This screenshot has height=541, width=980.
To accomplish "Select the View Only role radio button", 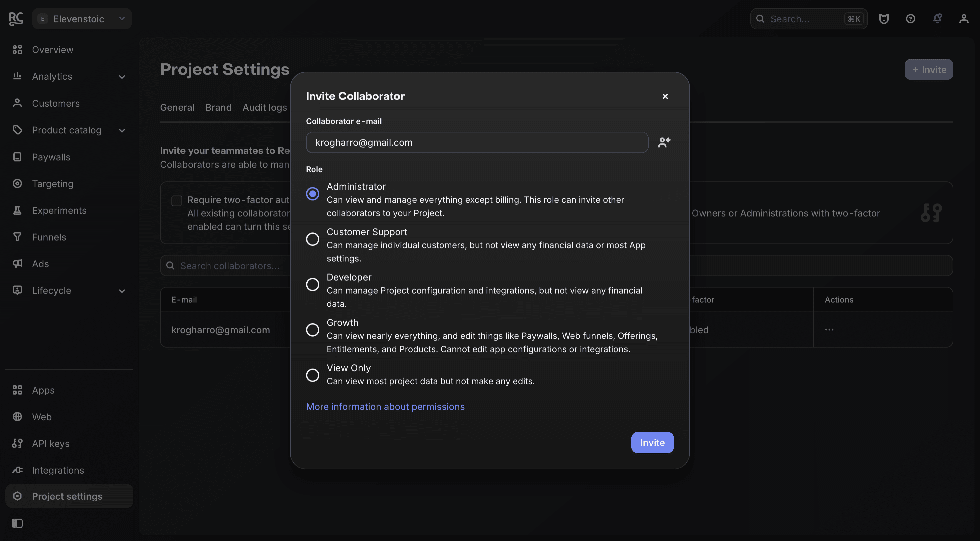I will pos(313,375).
